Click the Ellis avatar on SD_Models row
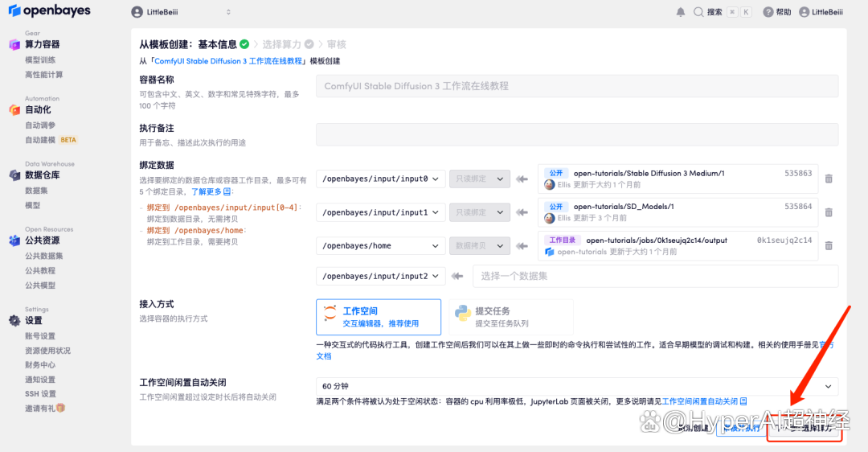Image resolution: width=868 pixels, height=452 pixels. [550, 218]
